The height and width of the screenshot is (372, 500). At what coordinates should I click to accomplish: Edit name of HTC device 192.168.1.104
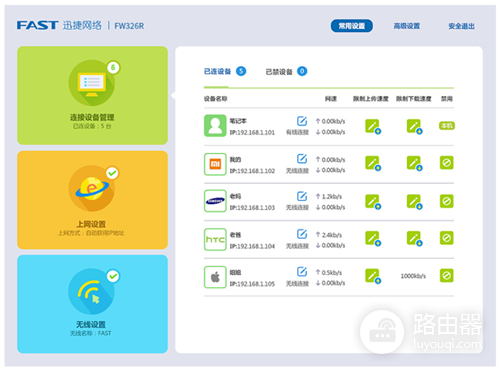(x=302, y=234)
